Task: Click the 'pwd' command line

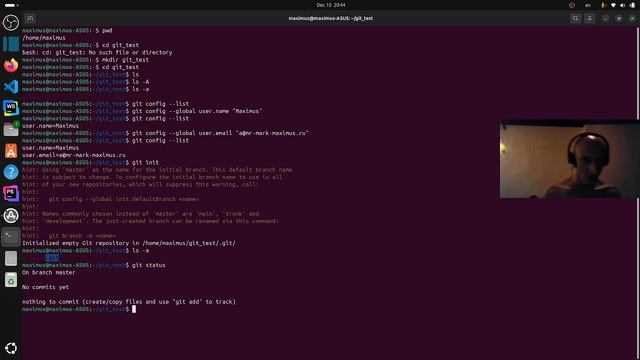Action: (x=67, y=31)
